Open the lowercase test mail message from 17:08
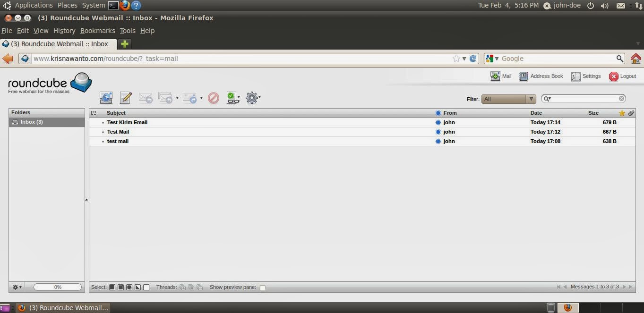 [118, 141]
